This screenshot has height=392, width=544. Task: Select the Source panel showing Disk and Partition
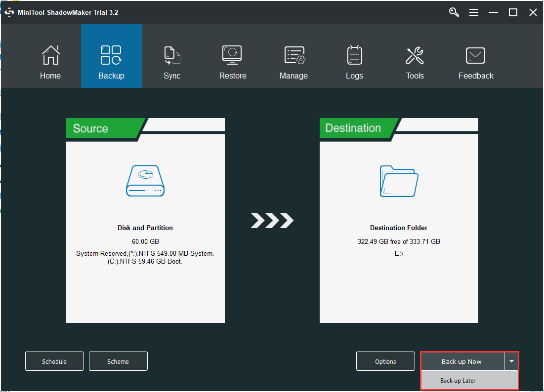145,220
